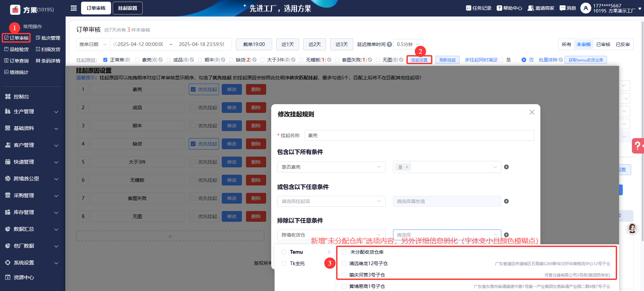Expand the Temu submenu arrow
Screen dimensions: 644x291
[x=329, y=252]
